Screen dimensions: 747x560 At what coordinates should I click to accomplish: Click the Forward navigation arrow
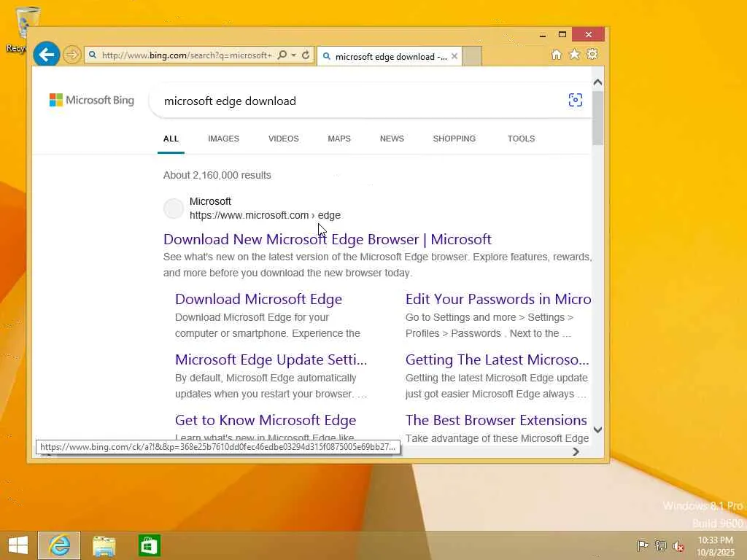[x=72, y=55]
